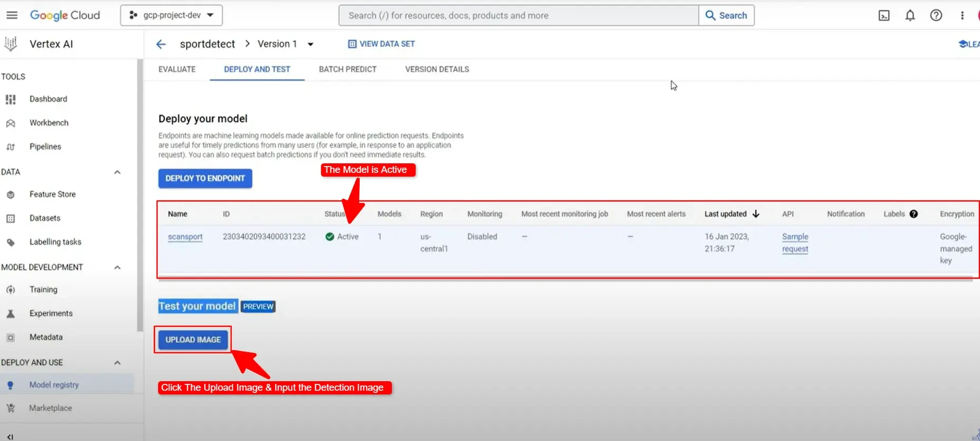
Task: Click the Search button
Action: click(x=726, y=15)
